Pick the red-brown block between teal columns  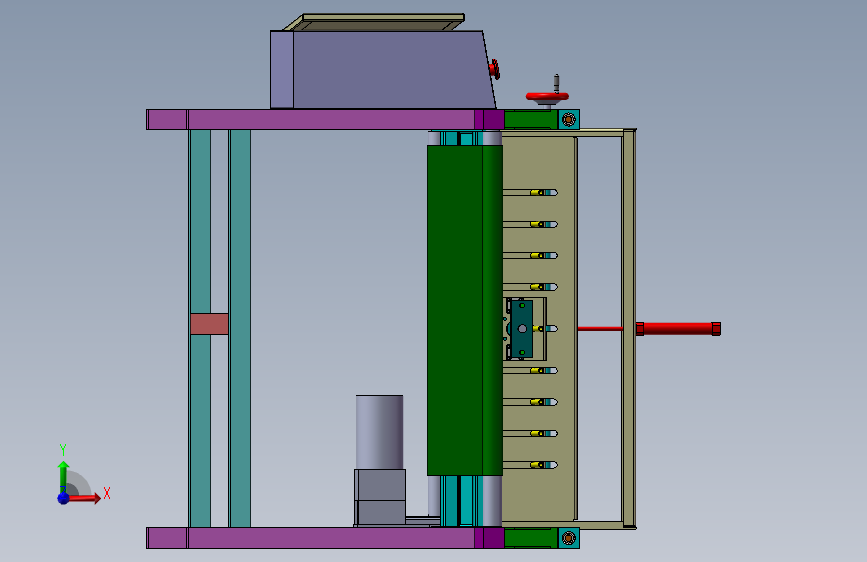click(210, 324)
